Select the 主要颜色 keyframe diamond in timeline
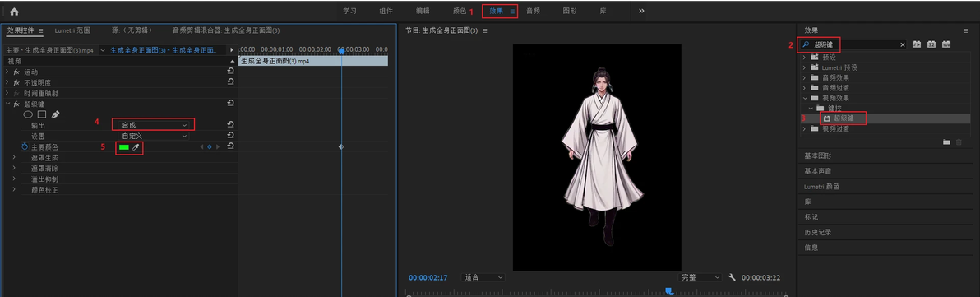The width and height of the screenshot is (980, 297). (340, 146)
